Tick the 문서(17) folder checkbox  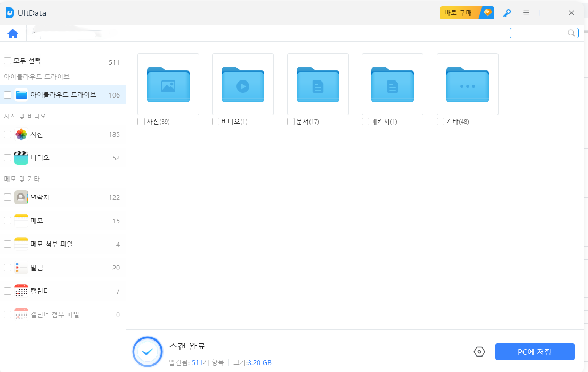[291, 122]
